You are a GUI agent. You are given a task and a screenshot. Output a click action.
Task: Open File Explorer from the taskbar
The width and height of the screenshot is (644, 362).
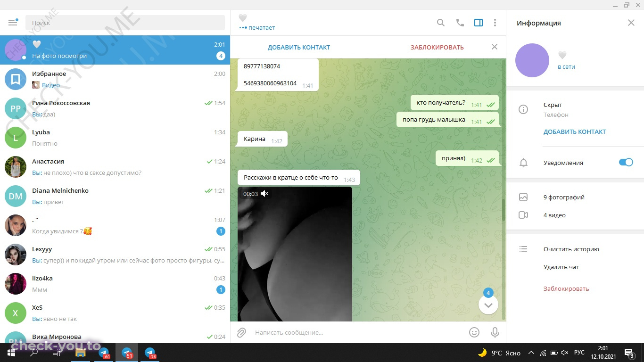[80, 353]
